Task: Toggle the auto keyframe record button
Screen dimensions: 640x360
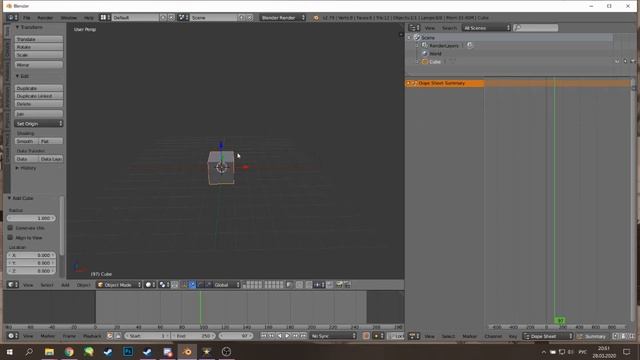Action: (x=366, y=336)
